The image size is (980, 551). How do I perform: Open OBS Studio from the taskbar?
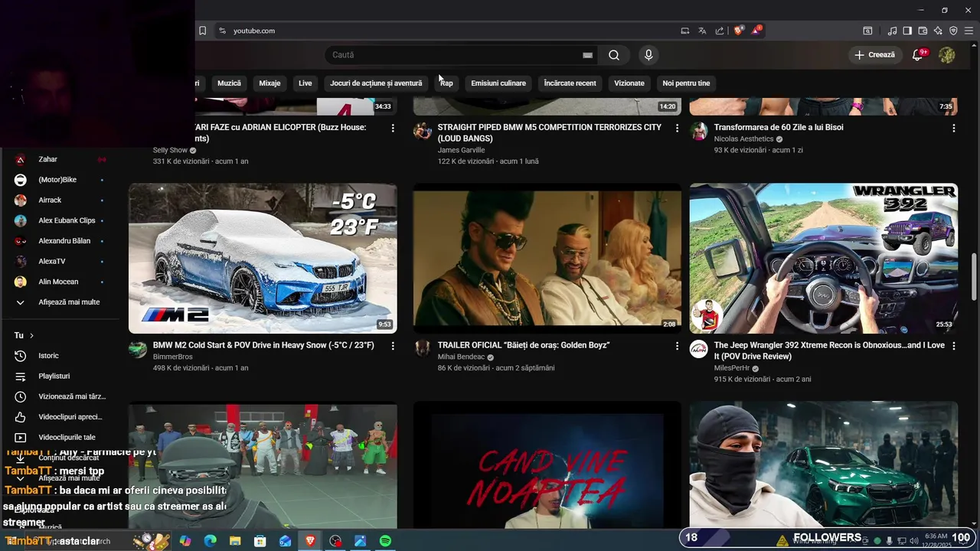(x=335, y=541)
